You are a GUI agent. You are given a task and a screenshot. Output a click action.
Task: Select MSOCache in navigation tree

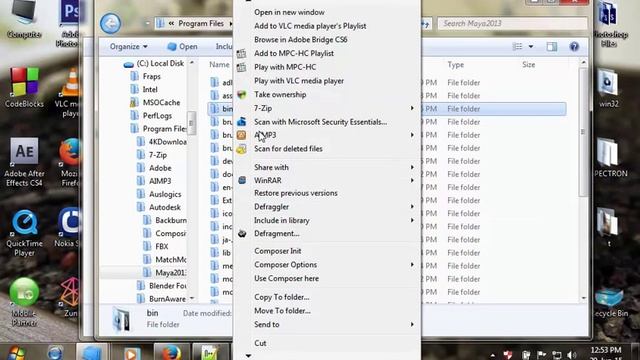[x=161, y=102]
